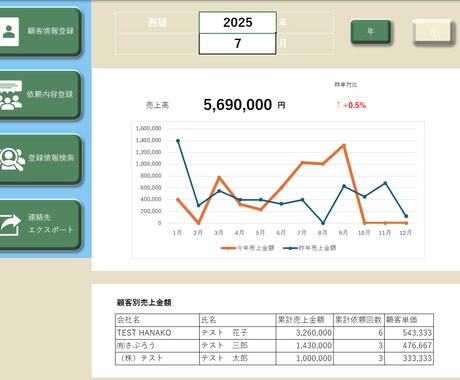Click the 7月 axis label on chart
Image resolution: width=460 pixels, height=380 pixels.
(x=302, y=233)
